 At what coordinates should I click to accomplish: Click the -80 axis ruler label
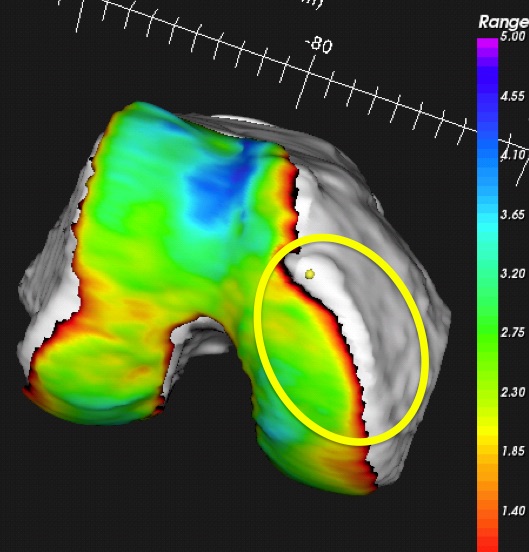click(320, 45)
